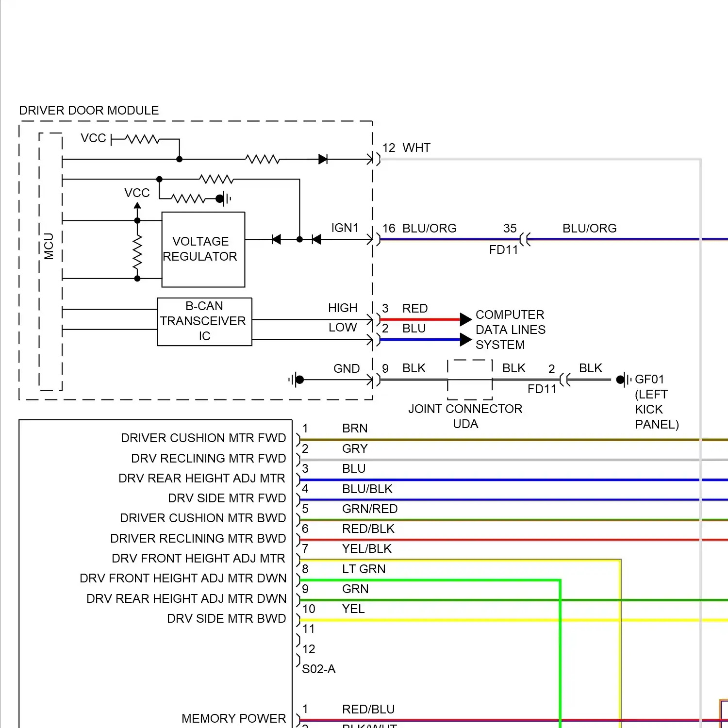Click the RED/BLK wire label
The width and height of the screenshot is (728, 728).
[368, 529]
